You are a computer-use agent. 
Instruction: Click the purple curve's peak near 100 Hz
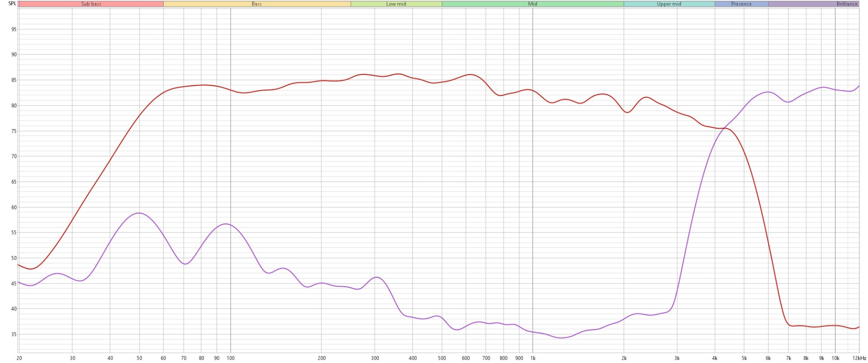(226, 224)
